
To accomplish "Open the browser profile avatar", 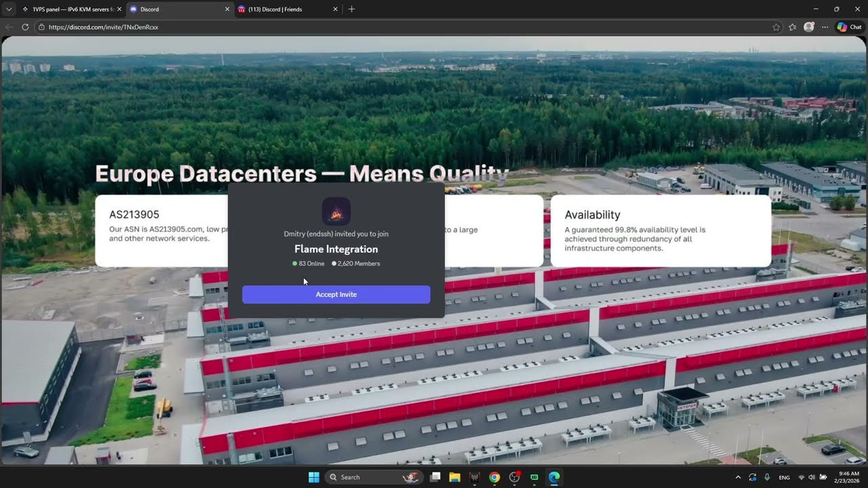I will [808, 27].
